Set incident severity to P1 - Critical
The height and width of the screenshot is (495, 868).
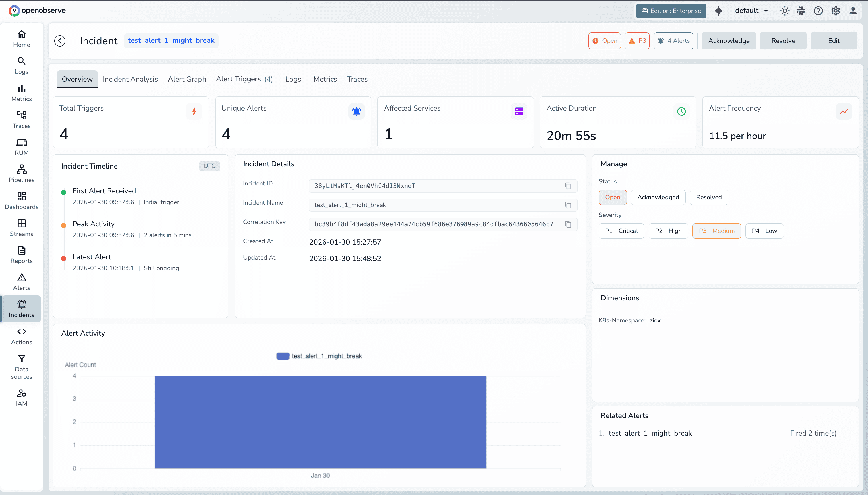point(621,231)
